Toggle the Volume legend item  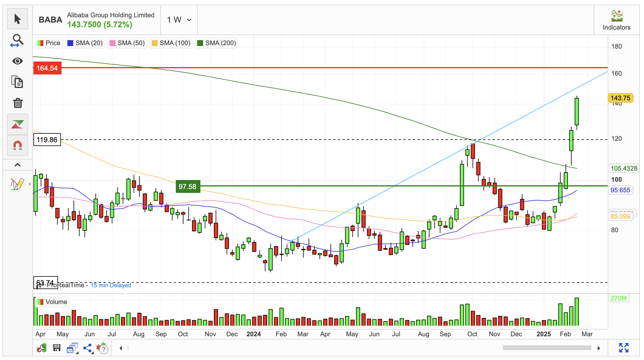pos(52,302)
